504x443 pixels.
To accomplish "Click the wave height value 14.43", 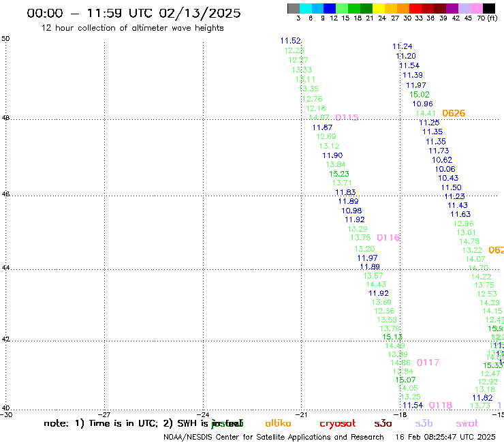I will tap(376, 284).
